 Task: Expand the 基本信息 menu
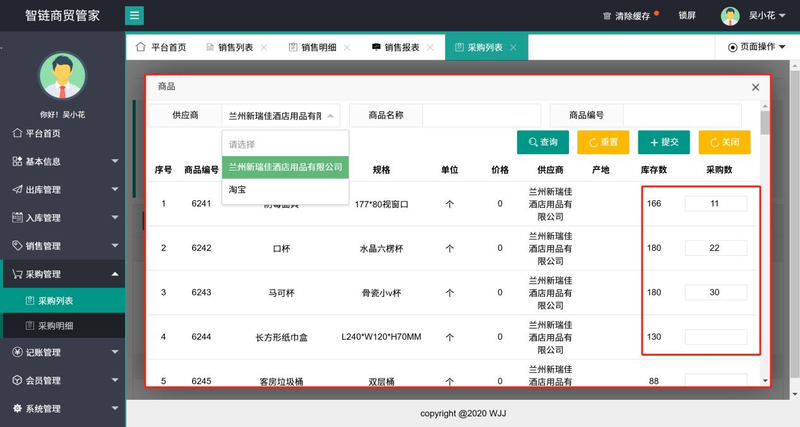coord(115,161)
